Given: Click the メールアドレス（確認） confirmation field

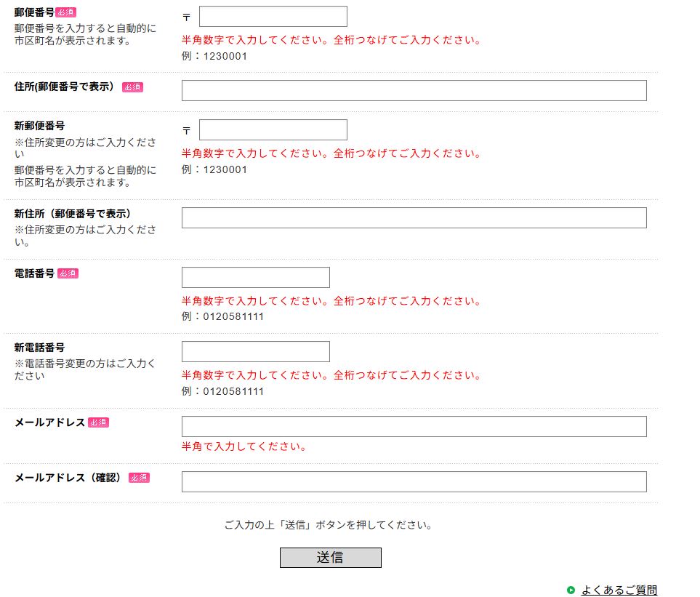Looking at the screenshot, I should [x=414, y=482].
